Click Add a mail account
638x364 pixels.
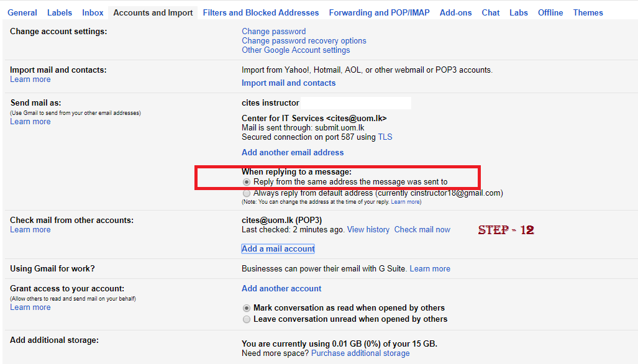(x=278, y=248)
